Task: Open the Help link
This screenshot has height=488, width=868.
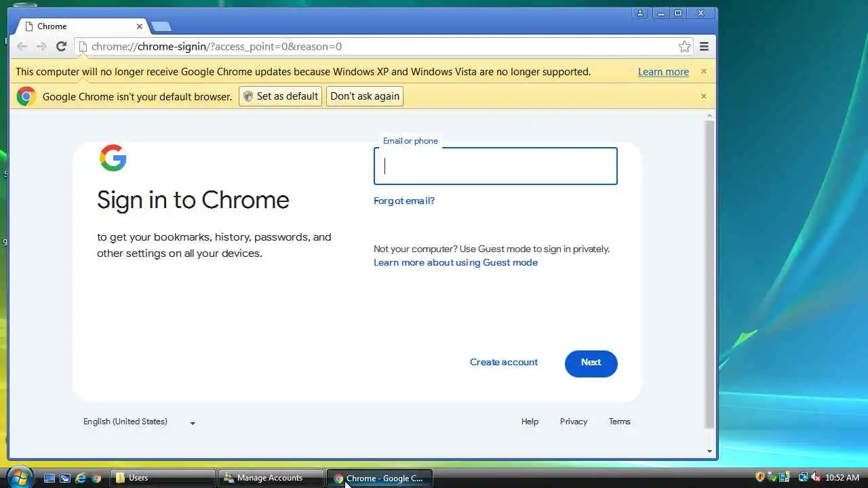Action: click(x=530, y=422)
